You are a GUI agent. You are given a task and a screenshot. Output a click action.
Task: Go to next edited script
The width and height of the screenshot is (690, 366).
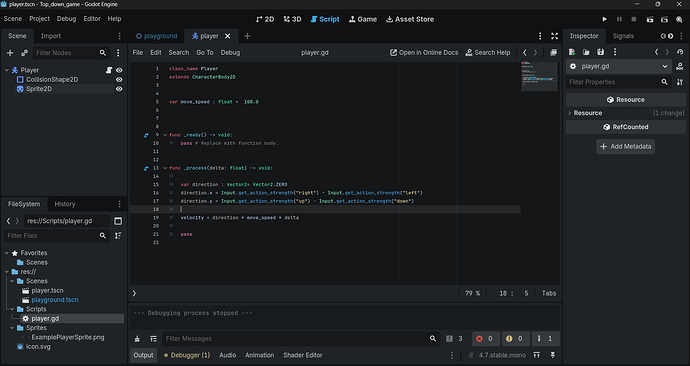pyautogui.click(x=536, y=52)
